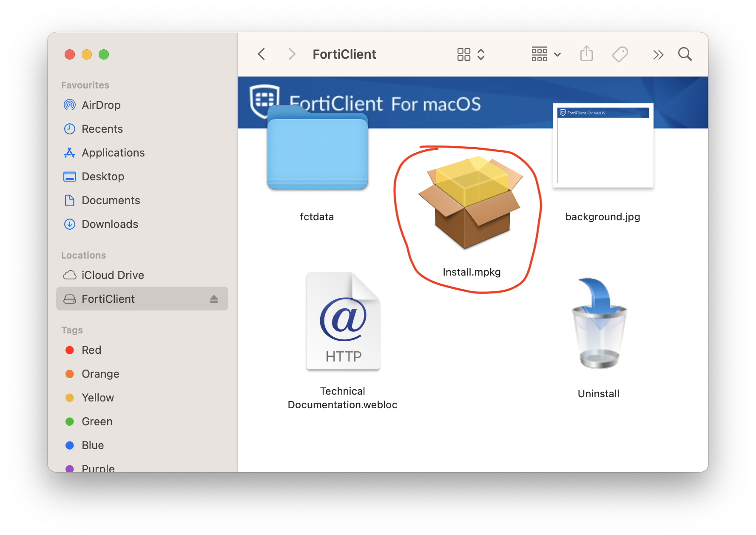The image size is (756, 535).
Task: Minimize the Finder window with yellow button
Action: [87, 54]
